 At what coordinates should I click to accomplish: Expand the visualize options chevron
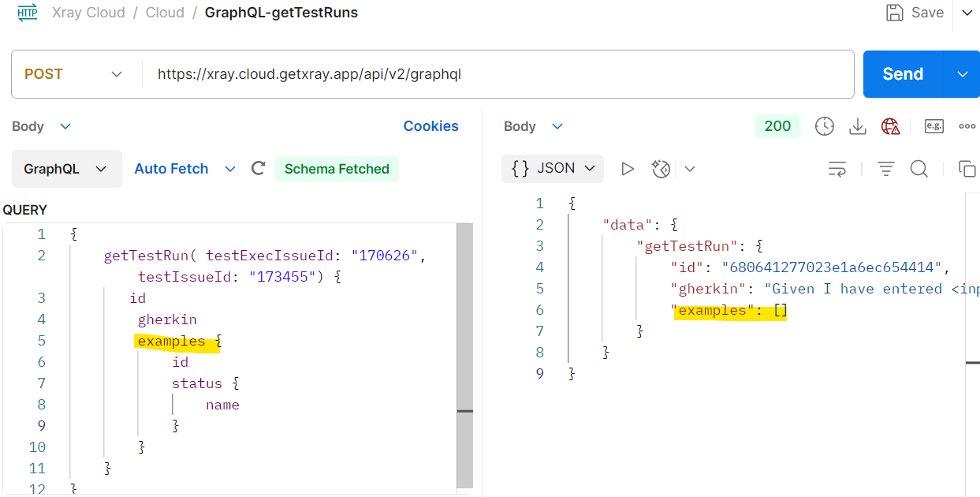tap(690, 168)
